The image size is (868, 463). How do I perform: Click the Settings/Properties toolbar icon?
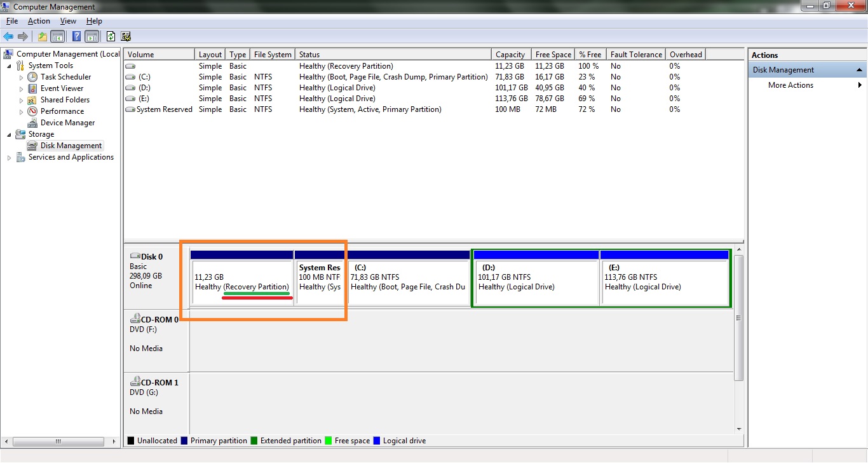(126, 36)
